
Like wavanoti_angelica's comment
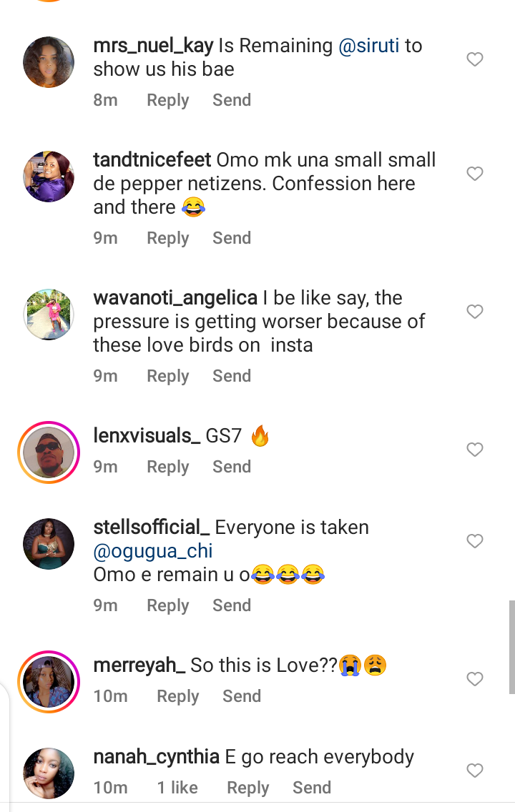pos(475,312)
